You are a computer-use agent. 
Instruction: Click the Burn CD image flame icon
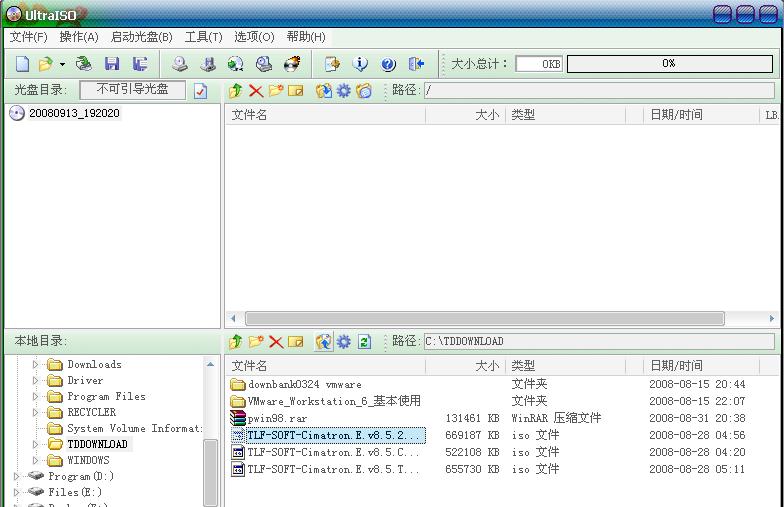click(292, 64)
